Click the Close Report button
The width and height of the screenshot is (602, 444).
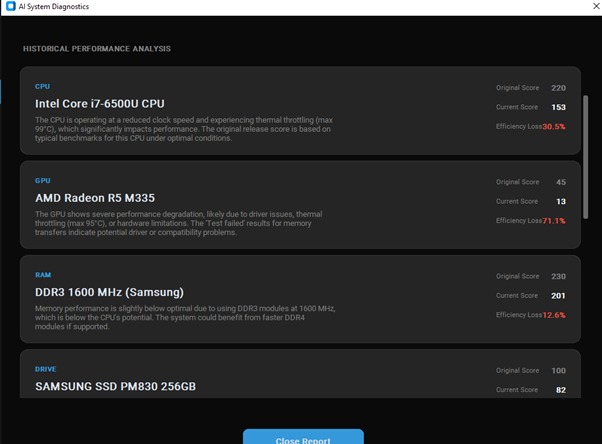[303, 437]
